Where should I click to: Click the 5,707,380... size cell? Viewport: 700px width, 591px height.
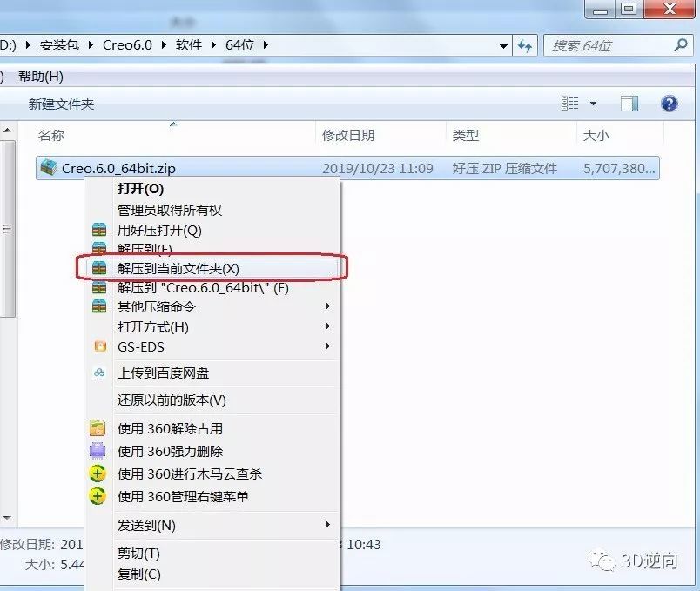[x=619, y=168]
